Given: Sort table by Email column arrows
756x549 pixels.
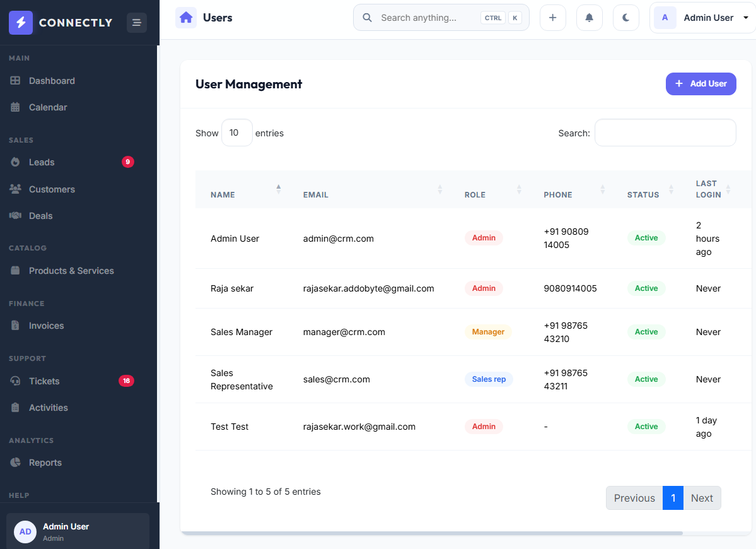Looking at the screenshot, I should click(439, 189).
